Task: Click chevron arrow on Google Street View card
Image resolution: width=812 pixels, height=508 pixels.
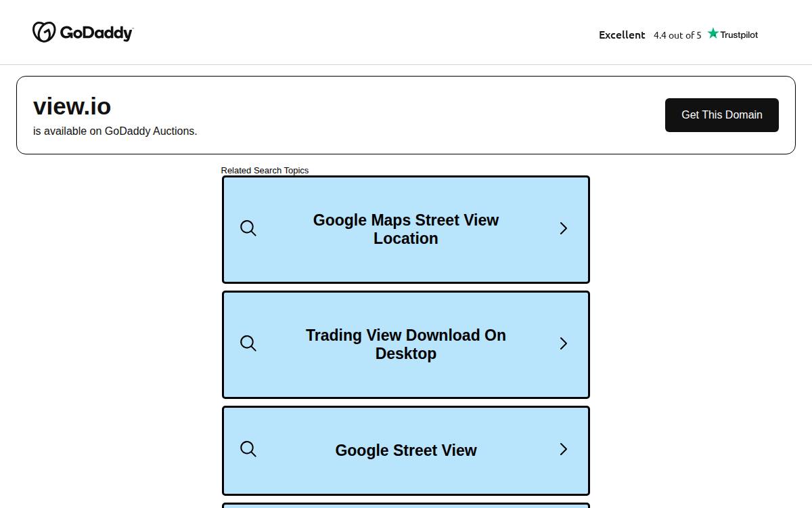Action: point(563,449)
